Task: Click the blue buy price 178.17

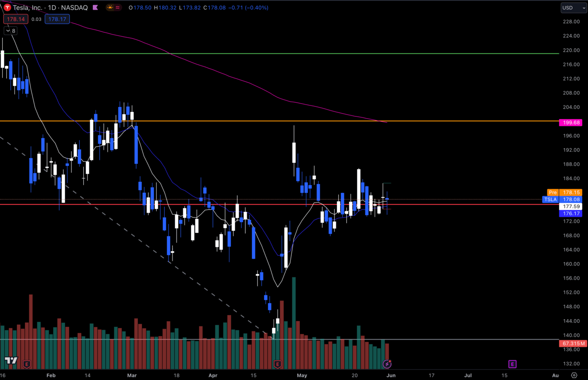Action: pos(57,19)
